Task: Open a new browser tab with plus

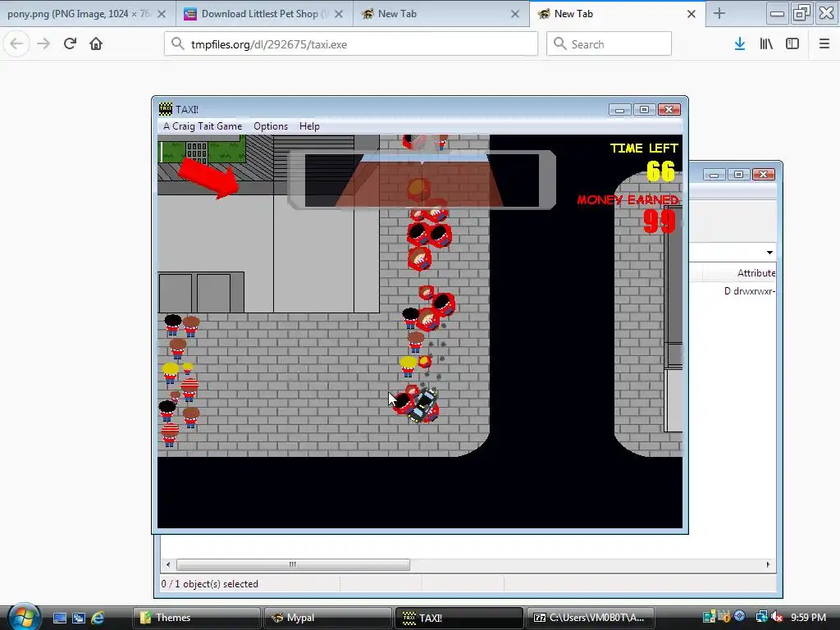Action: pos(719,14)
